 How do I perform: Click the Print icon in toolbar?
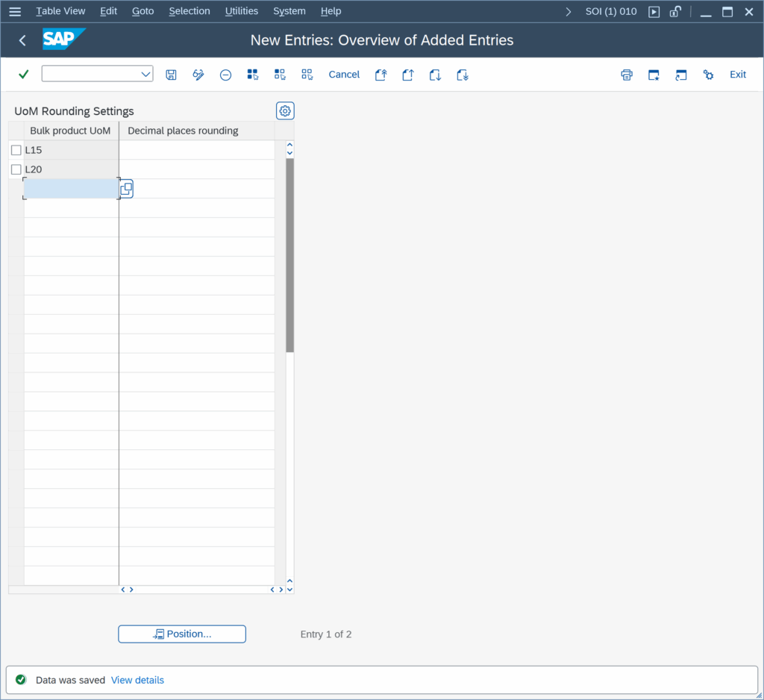[627, 75]
